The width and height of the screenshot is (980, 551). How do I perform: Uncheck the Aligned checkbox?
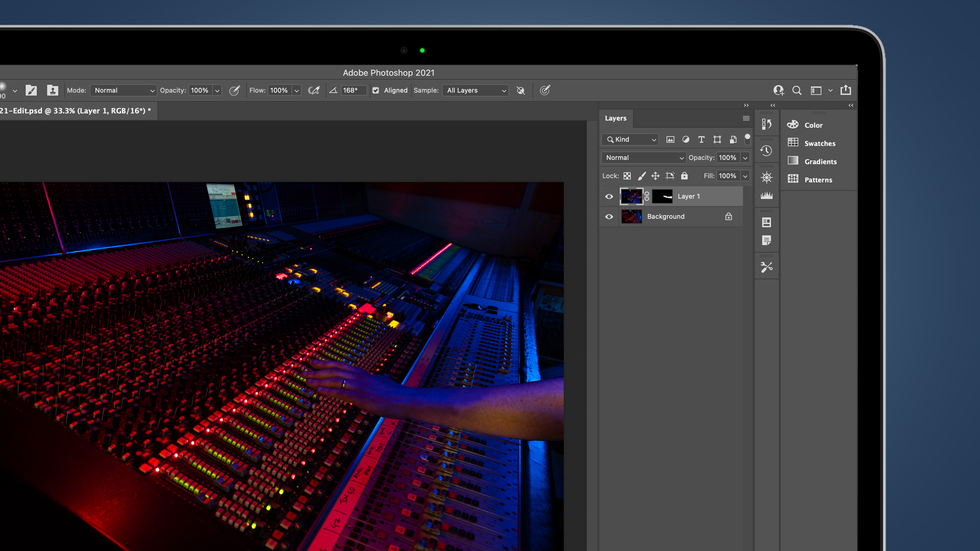pyautogui.click(x=376, y=91)
